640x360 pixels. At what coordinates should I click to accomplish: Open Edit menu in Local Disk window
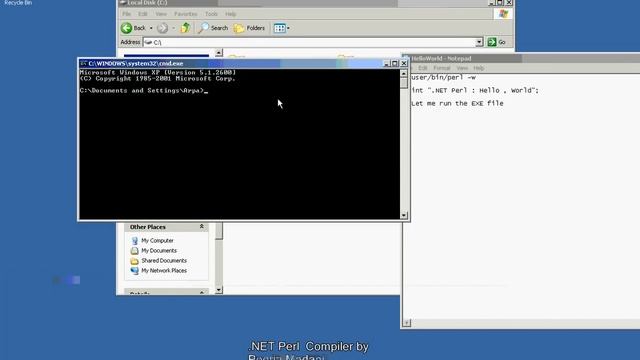142,14
